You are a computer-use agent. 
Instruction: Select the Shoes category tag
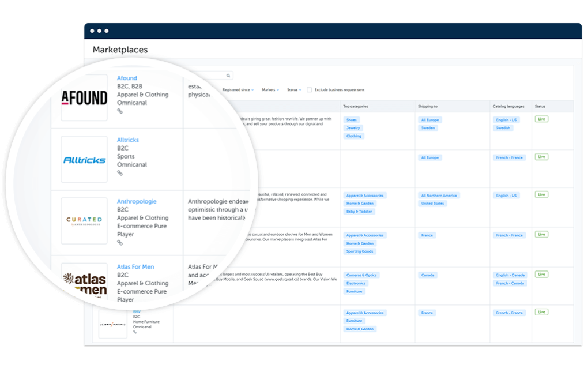tap(352, 120)
